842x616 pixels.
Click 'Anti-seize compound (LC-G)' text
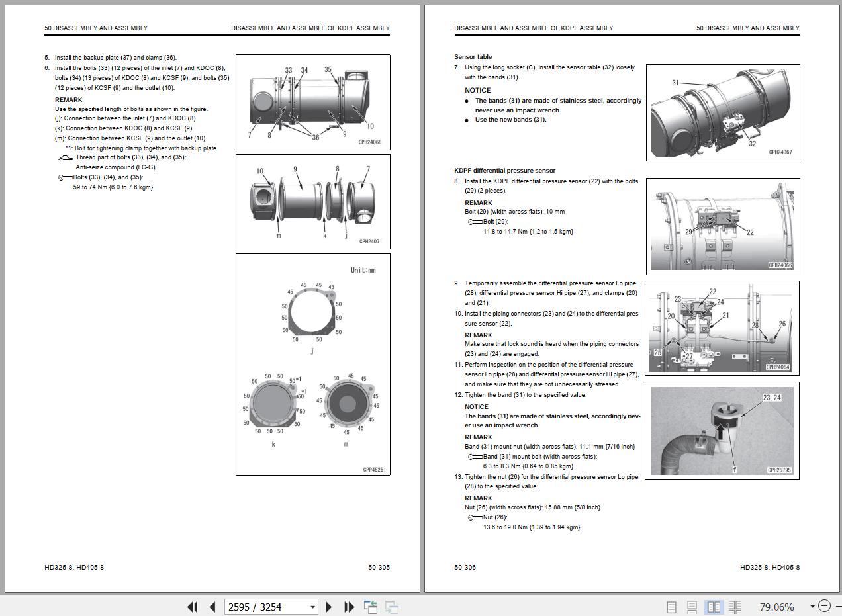[116, 167]
